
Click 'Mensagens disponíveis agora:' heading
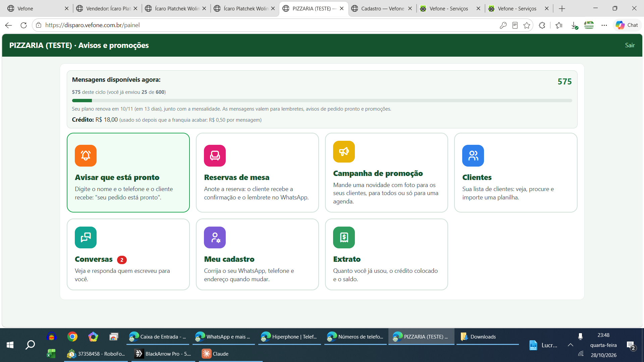click(116, 80)
